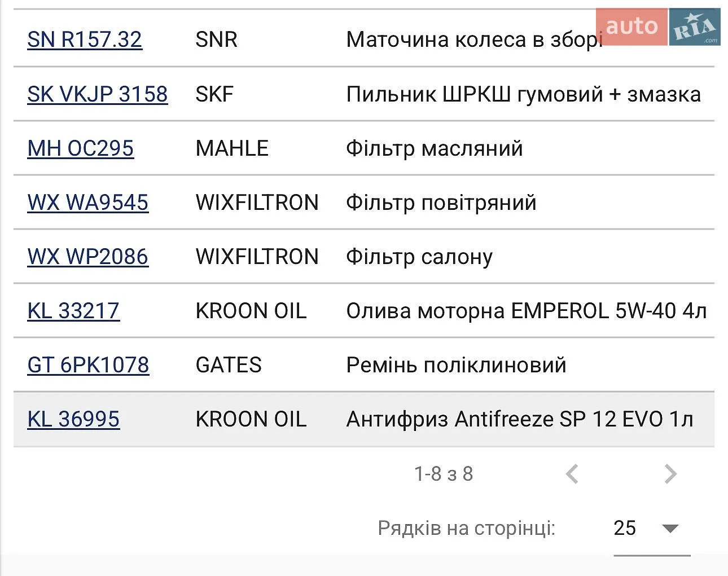Open part link GT 6PK1078
728x576 pixels.
tap(88, 365)
